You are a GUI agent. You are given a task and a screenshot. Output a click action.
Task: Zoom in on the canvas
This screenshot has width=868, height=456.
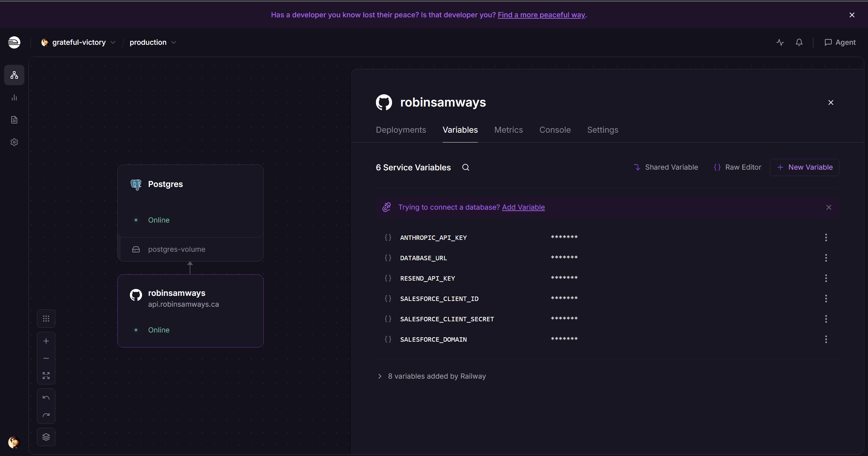point(46,341)
